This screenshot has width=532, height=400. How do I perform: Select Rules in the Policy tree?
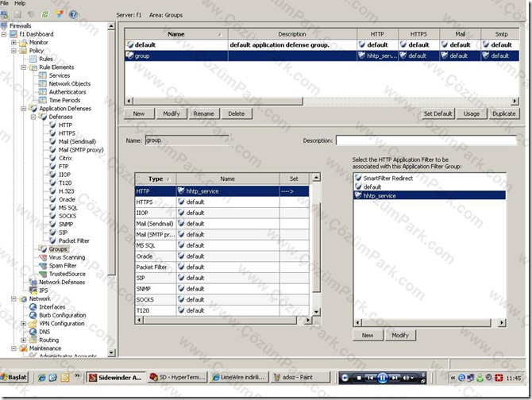click(x=46, y=59)
